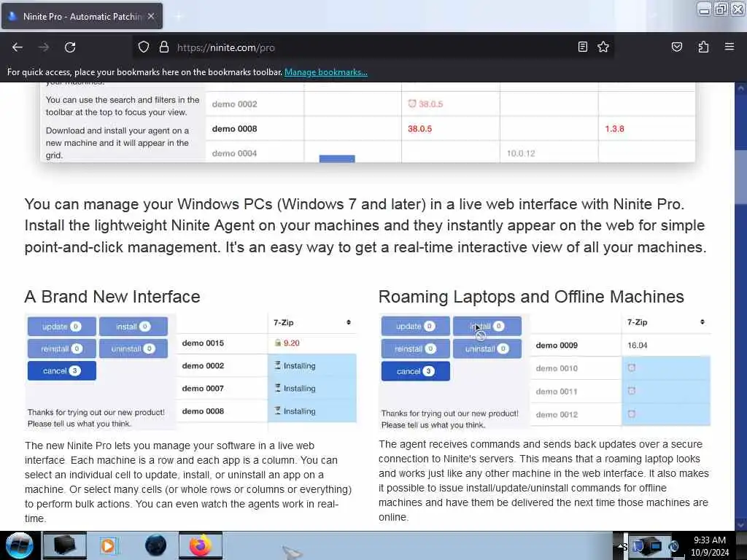
Task: Open the media player taskbar icon
Action: [x=109, y=545]
